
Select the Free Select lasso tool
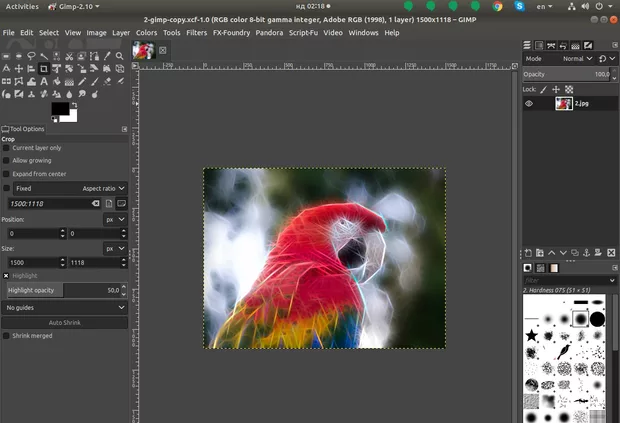pos(30,55)
